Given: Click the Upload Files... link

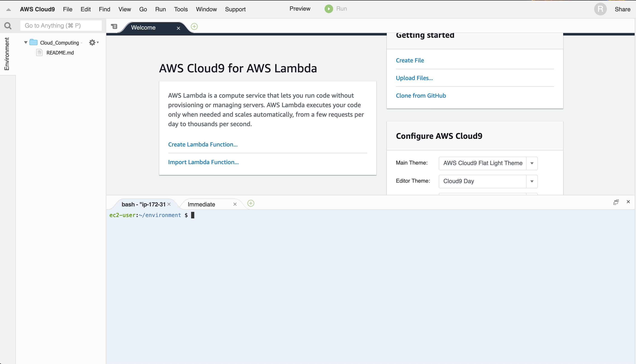Looking at the screenshot, I should 414,78.
